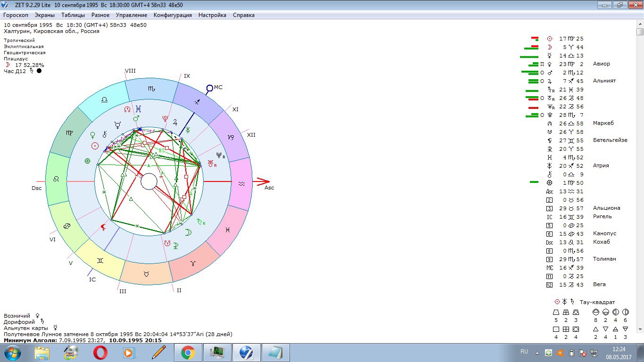Click the scroll down arrow on the right scrollbar

640,329
